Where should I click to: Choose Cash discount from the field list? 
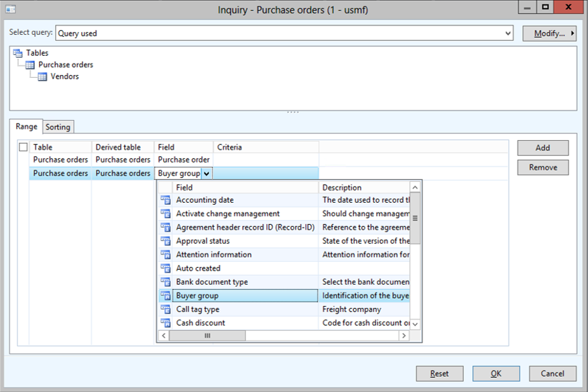point(200,323)
